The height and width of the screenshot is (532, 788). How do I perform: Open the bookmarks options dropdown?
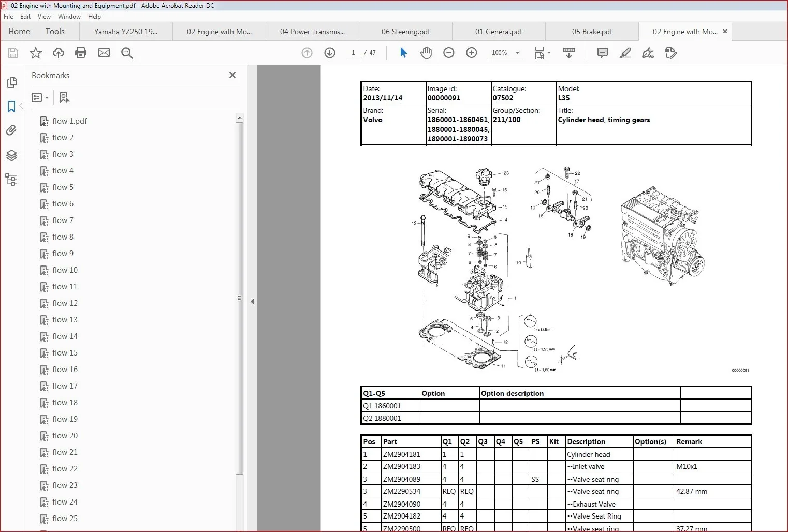(x=40, y=97)
